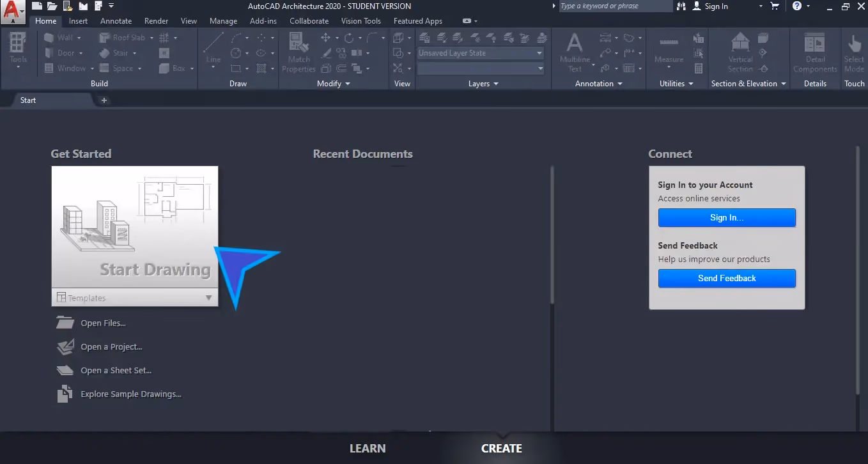
Task: Expand the Utilities panel arrow
Action: click(691, 84)
